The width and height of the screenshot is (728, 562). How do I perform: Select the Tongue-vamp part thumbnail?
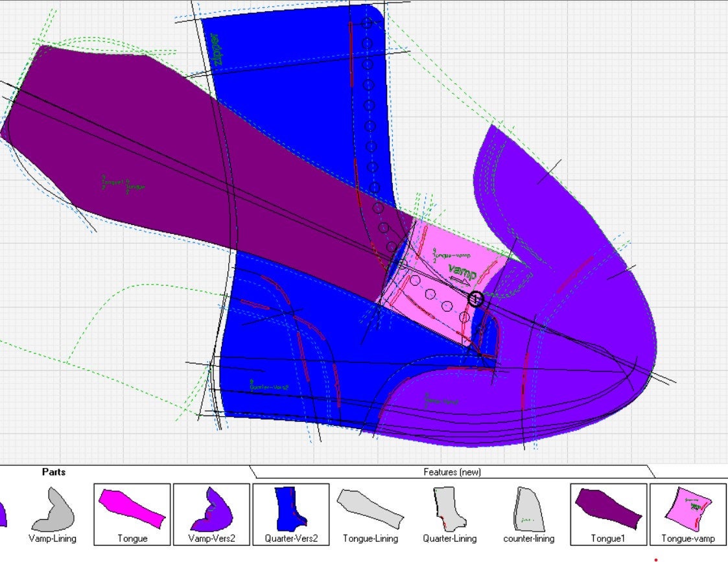click(688, 514)
